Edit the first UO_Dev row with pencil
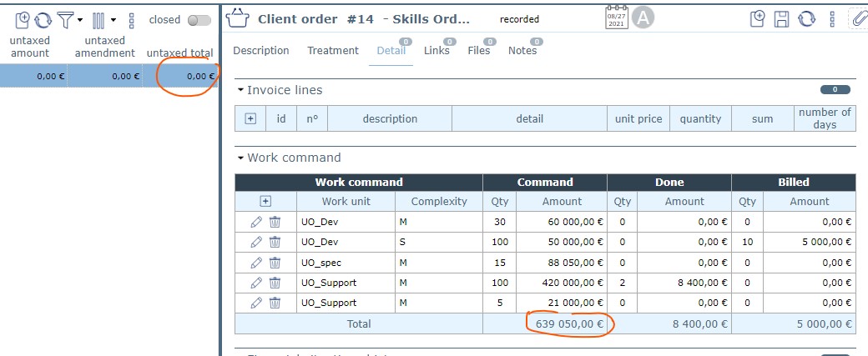 (x=256, y=222)
